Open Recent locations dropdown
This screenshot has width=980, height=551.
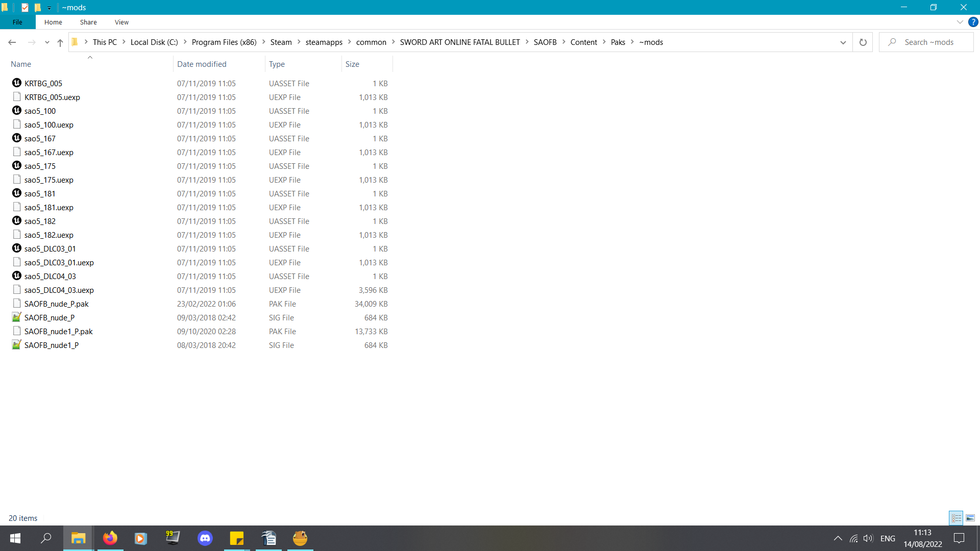(47, 42)
